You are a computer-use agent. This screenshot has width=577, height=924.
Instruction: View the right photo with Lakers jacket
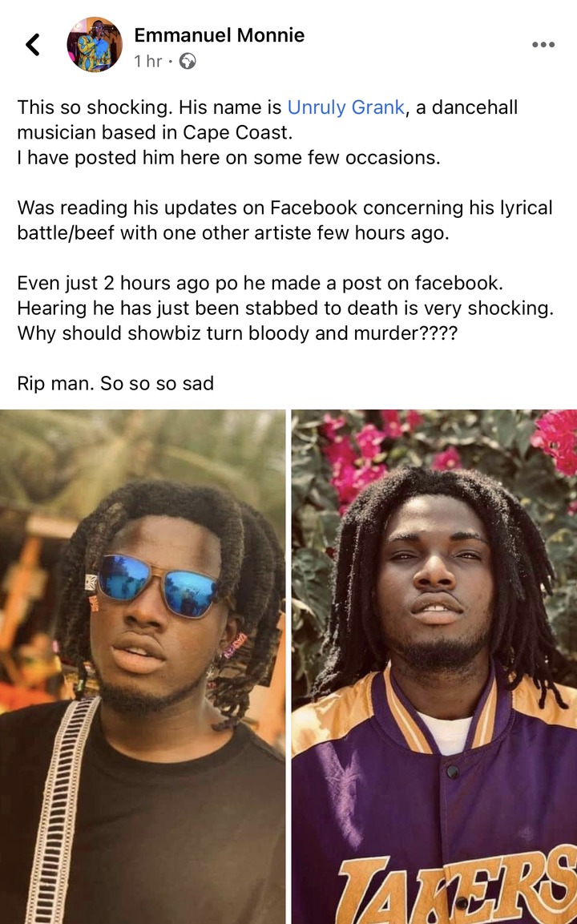coord(434,667)
